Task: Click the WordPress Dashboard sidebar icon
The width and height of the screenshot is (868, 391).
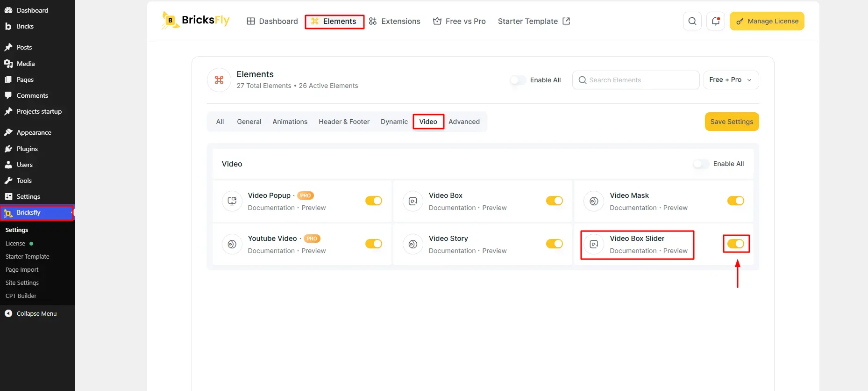Action: [8, 10]
